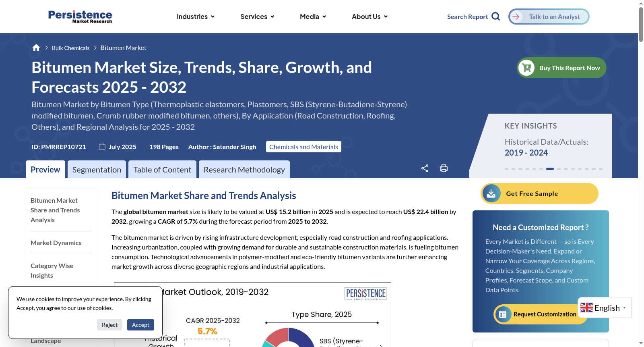The height and width of the screenshot is (347, 644).
Task: Open the English language dropdown
Action: click(605, 308)
